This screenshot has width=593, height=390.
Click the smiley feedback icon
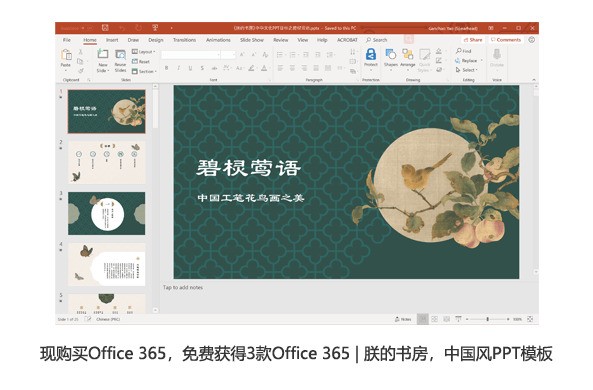531,40
